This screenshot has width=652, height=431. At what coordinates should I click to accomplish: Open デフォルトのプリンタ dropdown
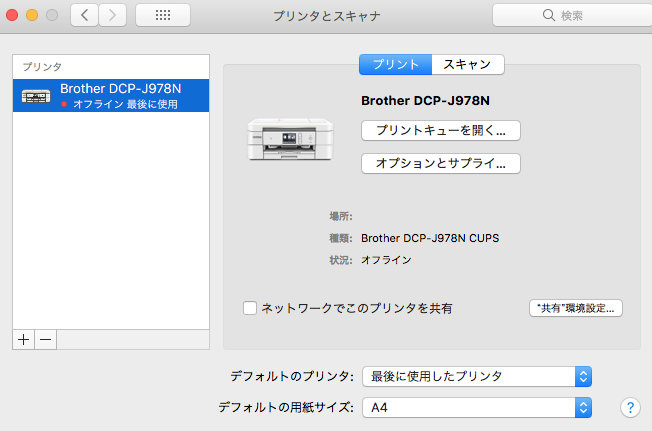coord(477,376)
